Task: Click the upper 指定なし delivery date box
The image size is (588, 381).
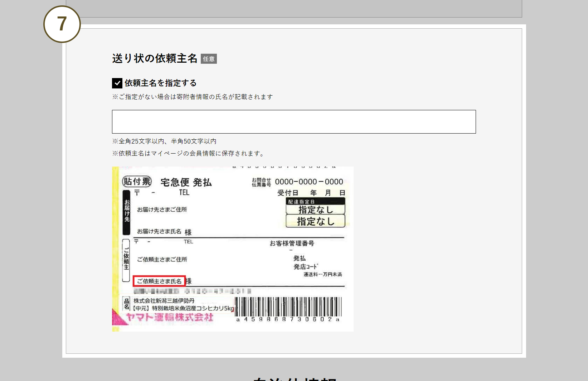Action: (x=315, y=209)
